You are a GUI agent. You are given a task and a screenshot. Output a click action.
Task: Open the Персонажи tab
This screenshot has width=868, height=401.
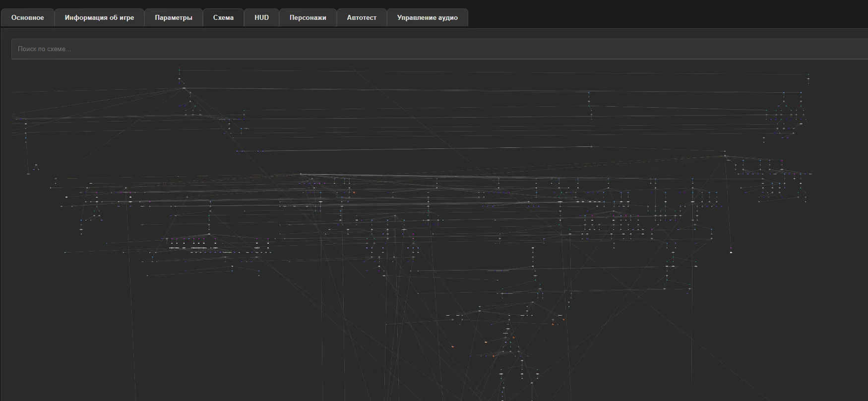[308, 17]
